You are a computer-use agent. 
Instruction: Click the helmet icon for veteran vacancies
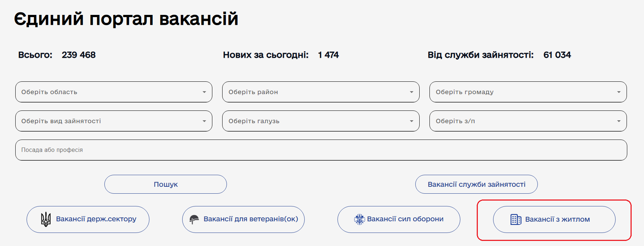194,219
